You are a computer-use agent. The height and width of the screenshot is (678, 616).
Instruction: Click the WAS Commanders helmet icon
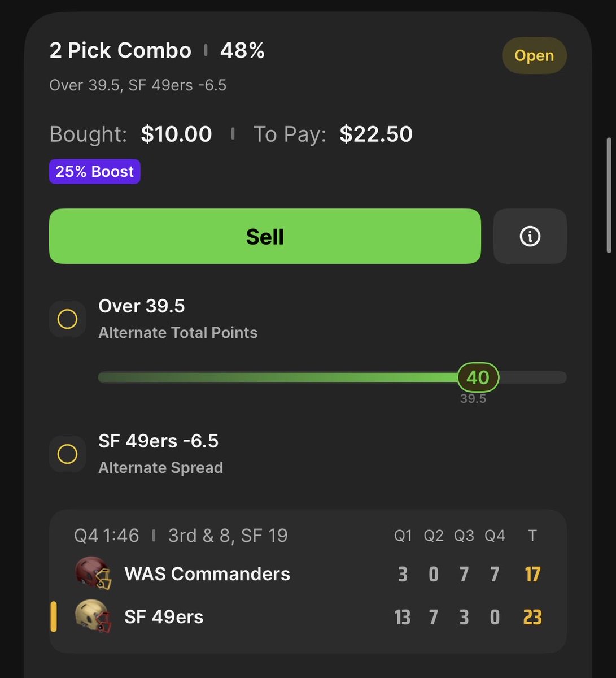click(93, 573)
